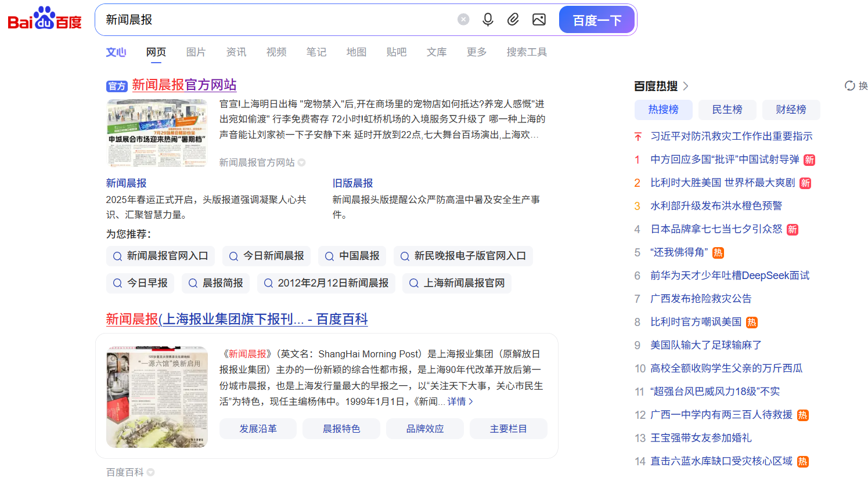Open the 贴吧 tab
This screenshot has width=868, height=478.
pos(397,52)
